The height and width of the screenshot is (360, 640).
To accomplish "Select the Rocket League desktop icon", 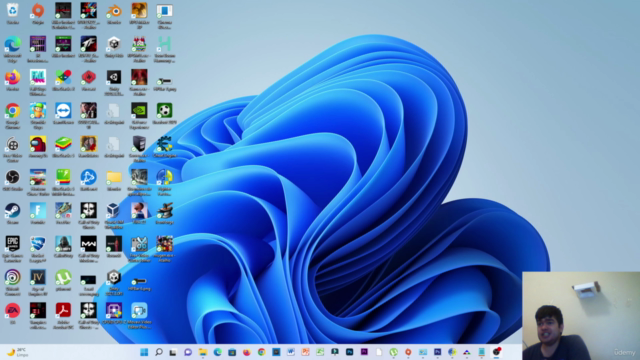I will pyautogui.click(x=38, y=249).
